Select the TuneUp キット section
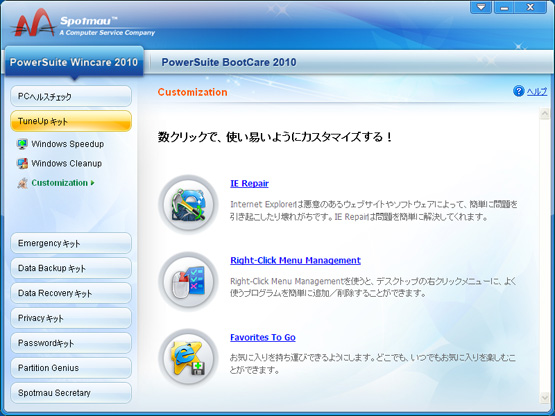The width and height of the screenshot is (555, 416). [x=71, y=121]
